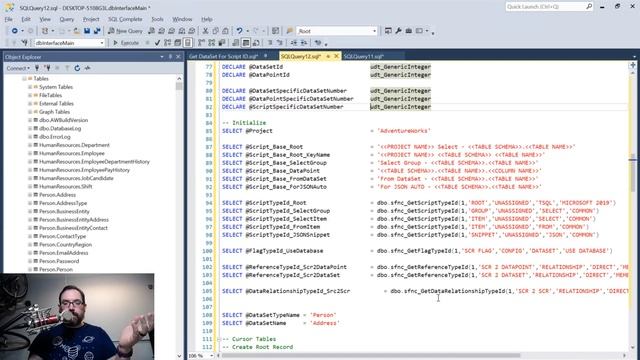Screen dimensions: 640x360
Task: Select the HumanResources.Employee table
Action: click(72, 153)
